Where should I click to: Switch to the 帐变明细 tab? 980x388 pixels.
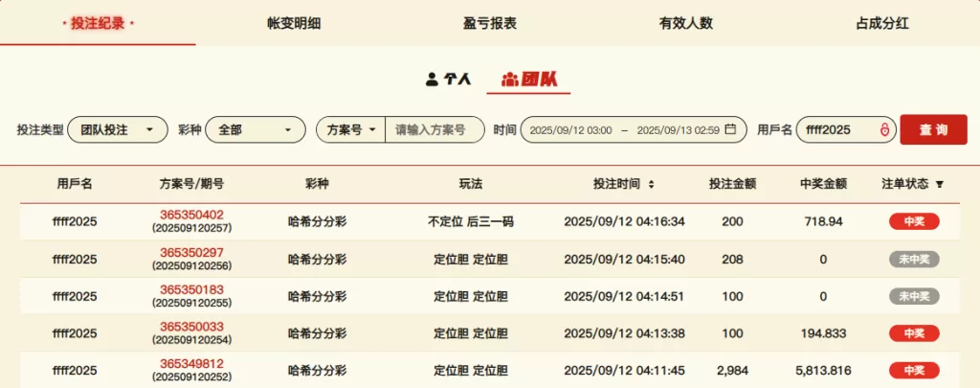[x=294, y=24]
